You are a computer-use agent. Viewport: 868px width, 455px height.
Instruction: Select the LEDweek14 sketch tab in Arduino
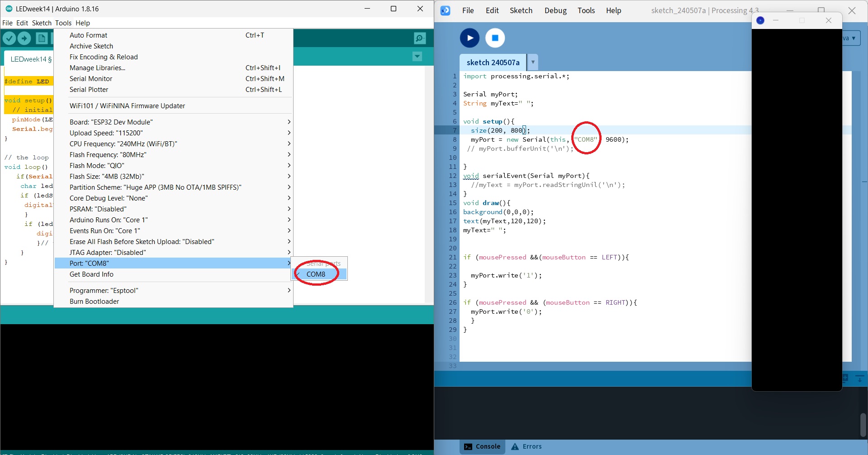(29, 59)
